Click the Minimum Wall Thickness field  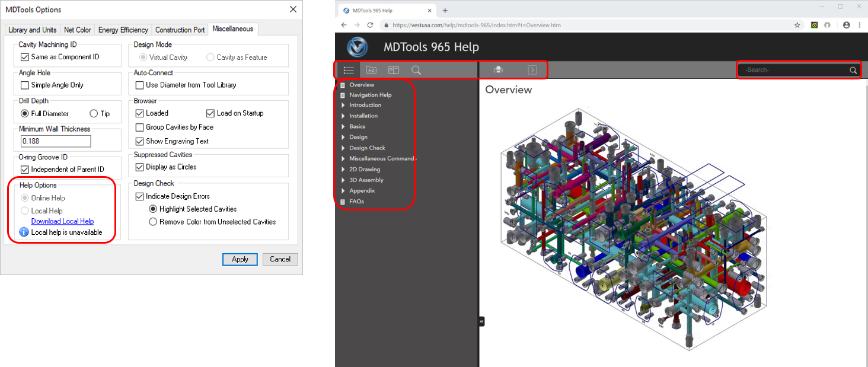pyautogui.click(x=55, y=141)
